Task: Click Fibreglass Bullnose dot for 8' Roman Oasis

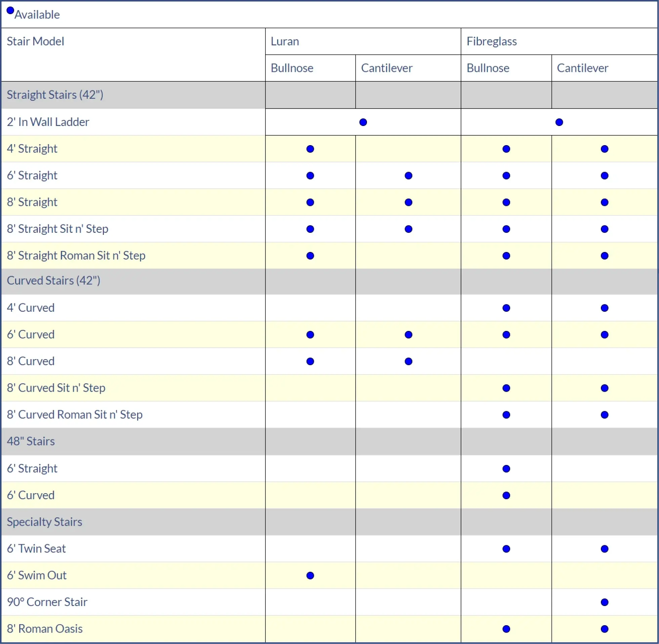Action: (x=506, y=629)
